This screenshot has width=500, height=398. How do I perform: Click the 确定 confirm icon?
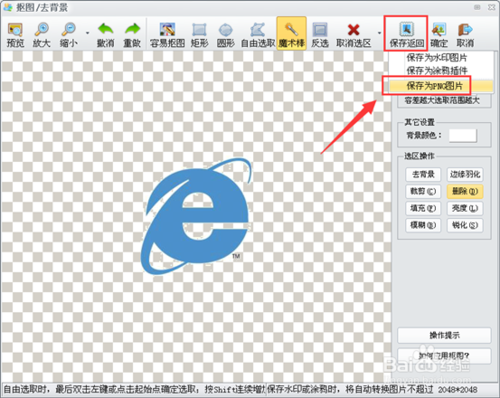pos(439,35)
